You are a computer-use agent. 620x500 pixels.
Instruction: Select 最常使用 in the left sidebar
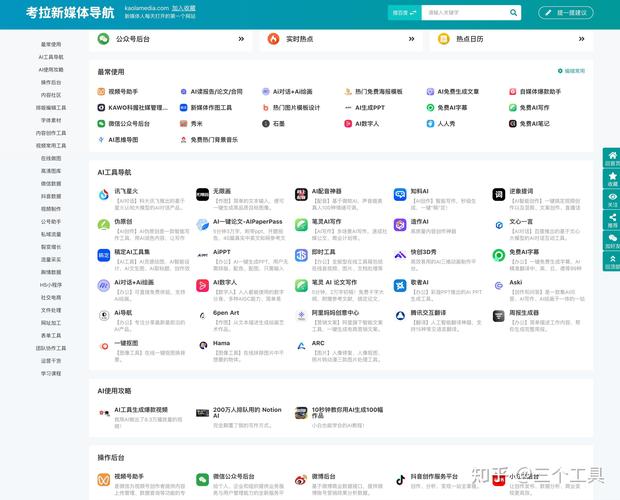(x=51, y=44)
